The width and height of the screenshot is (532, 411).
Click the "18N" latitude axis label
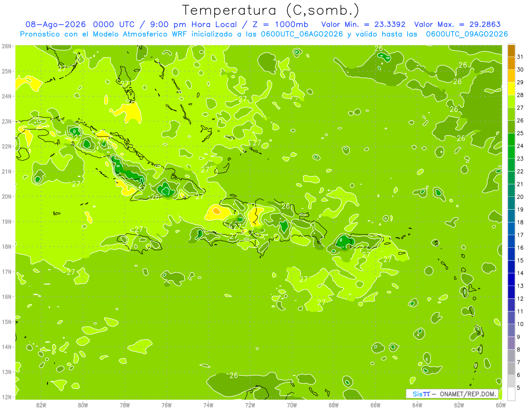coord(6,247)
